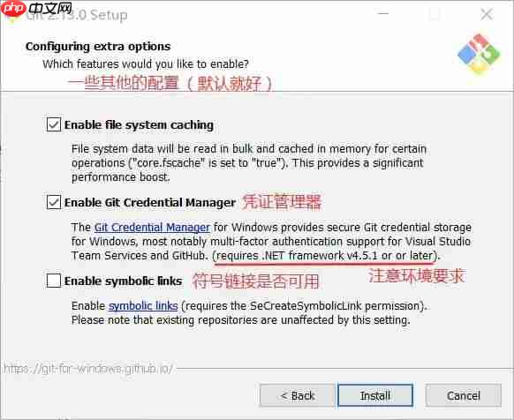Click the 'Which features would you like to enable?' subtitle
The image size is (514, 420).
(x=146, y=64)
